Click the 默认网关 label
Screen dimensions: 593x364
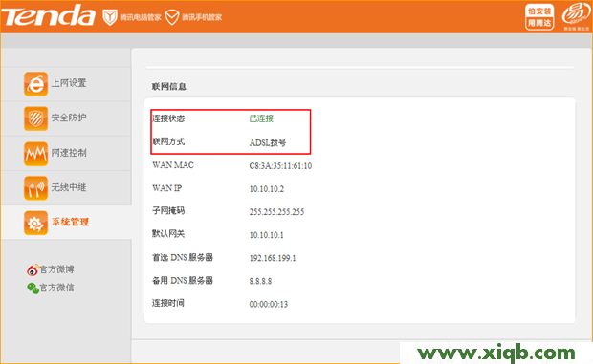pos(168,234)
